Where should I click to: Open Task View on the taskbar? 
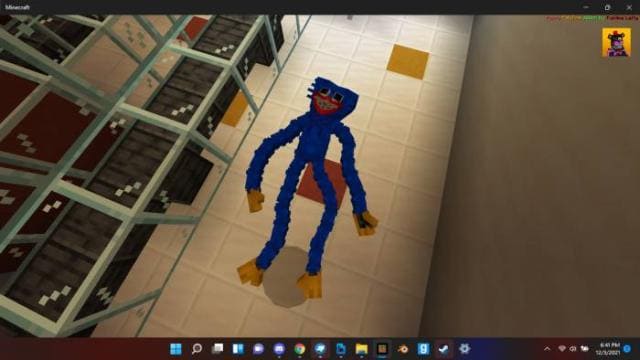[218, 349]
